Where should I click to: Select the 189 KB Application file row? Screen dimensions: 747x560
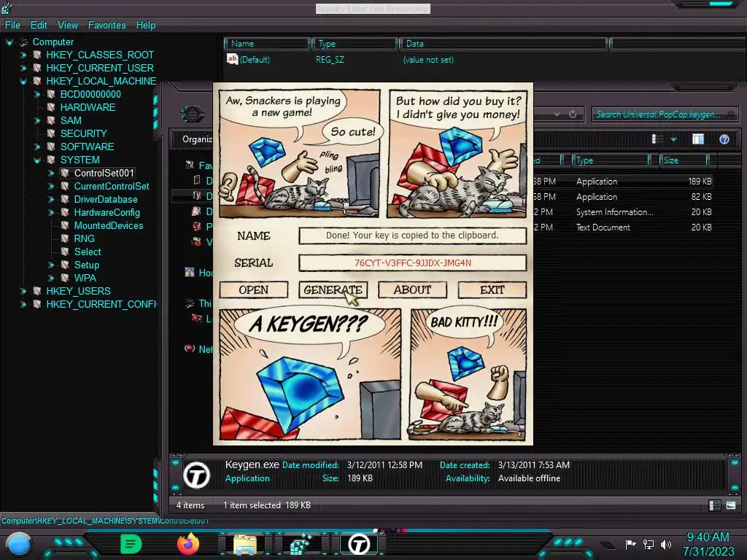623,182
